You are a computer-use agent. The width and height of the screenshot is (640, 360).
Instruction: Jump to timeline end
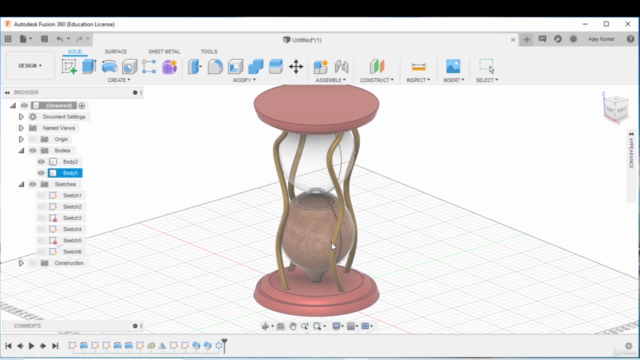tap(55, 346)
